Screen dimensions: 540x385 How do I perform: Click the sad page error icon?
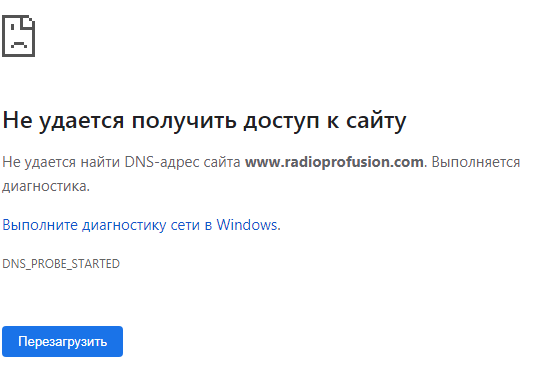point(19,35)
